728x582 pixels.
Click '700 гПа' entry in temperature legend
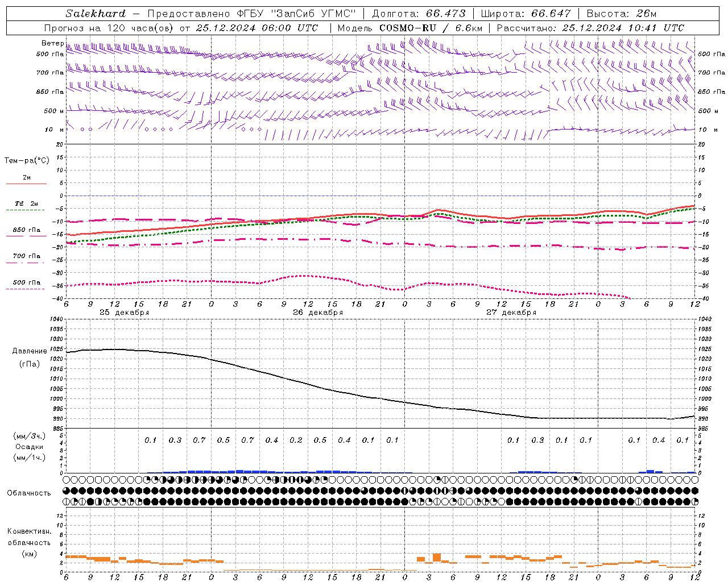click(x=26, y=256)
